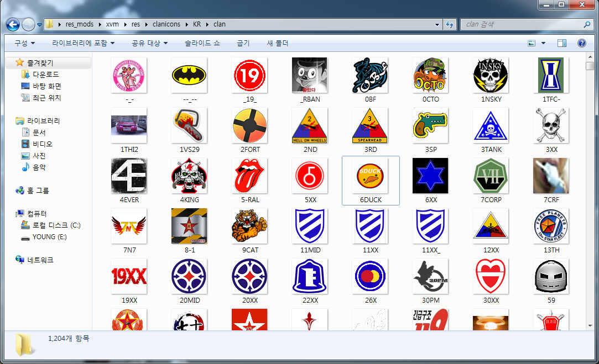
Task: Open the recent pages dropdown arrow
Action: 39,25
